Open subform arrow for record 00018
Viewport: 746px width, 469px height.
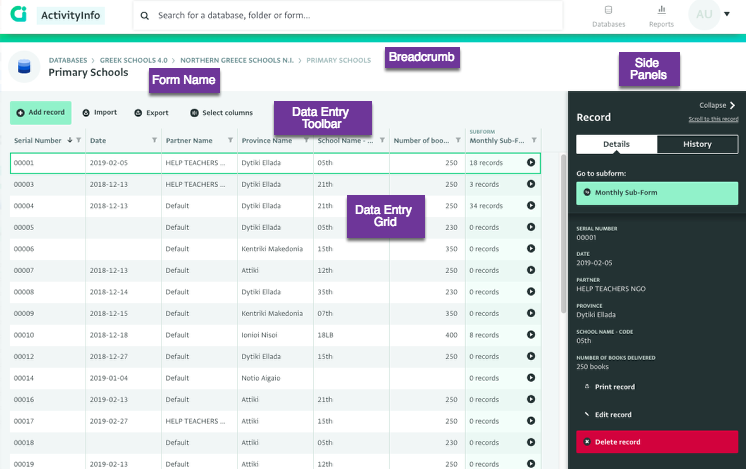point(531,442)
